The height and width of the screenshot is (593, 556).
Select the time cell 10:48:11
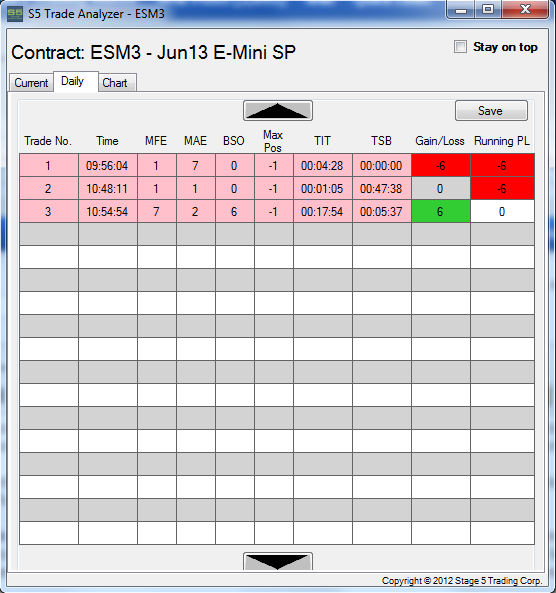tap(107, 188)
